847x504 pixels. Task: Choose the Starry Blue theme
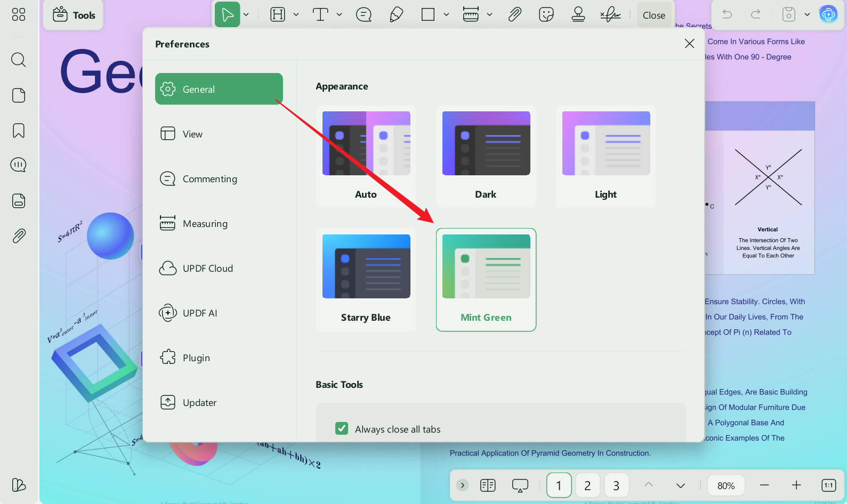coord(366,280)
